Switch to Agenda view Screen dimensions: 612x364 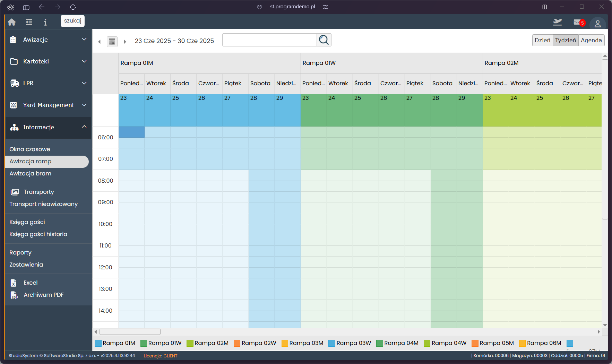(591, 40)
